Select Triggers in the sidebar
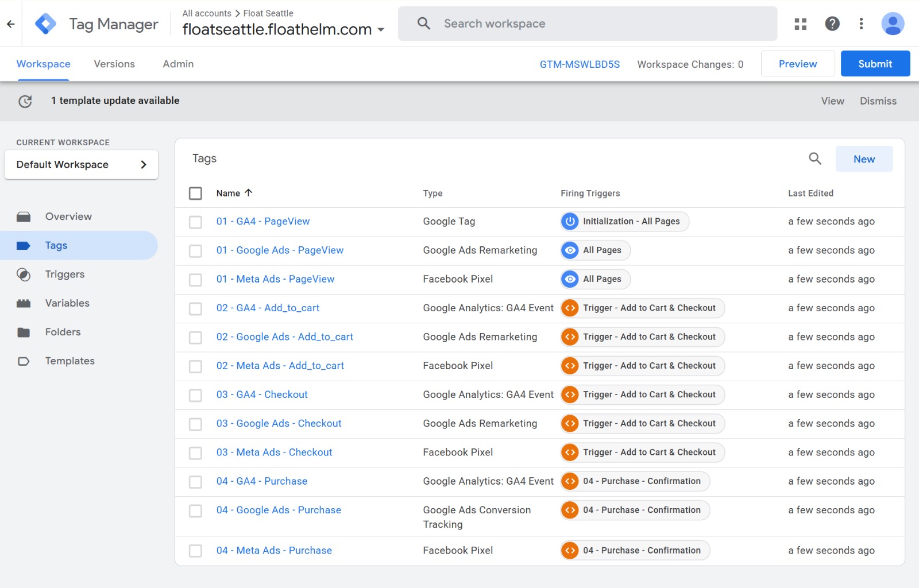Image resolution: width=919 pixels, height=588 pixels. pyautogui.click(x=79, y=274)
